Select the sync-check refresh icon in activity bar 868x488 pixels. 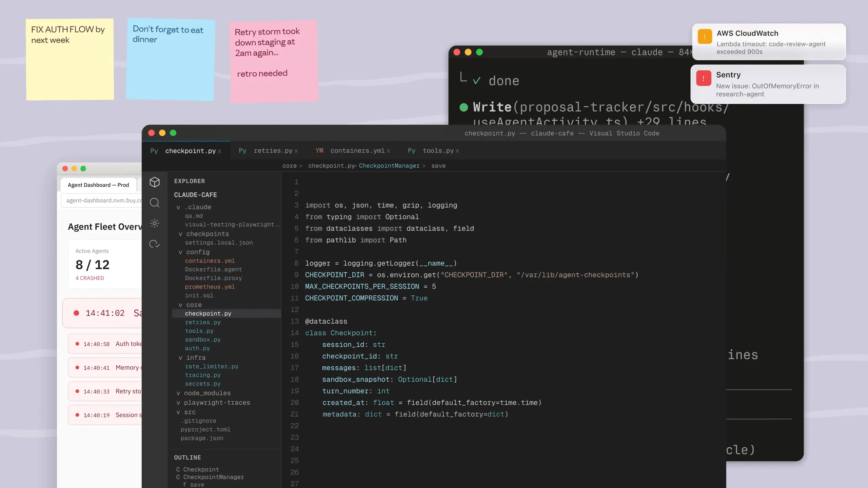pyautogui.click(x=155, y=244)
